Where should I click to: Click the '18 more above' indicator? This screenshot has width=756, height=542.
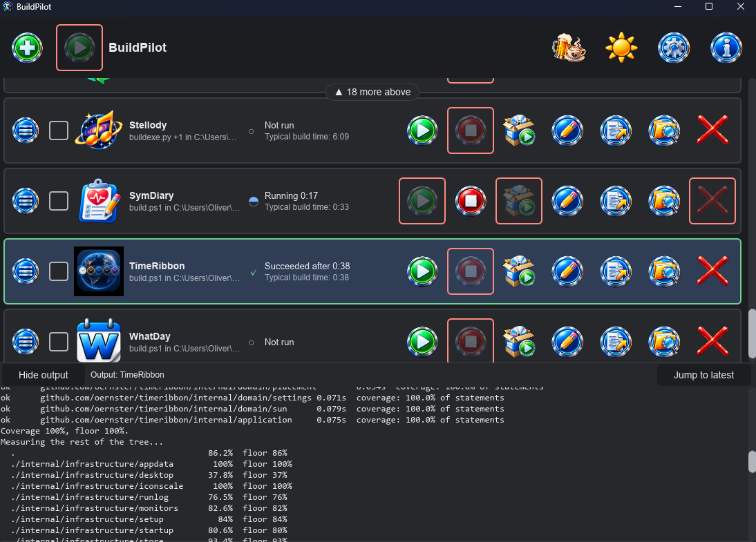tap(372, 92)
